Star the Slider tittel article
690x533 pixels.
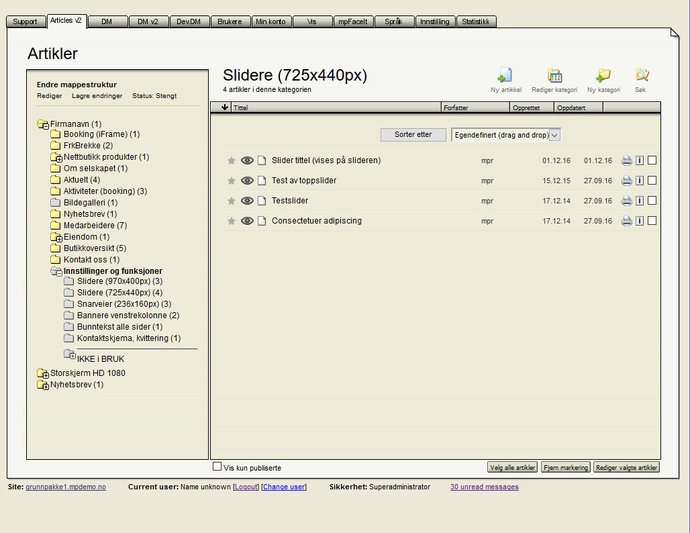pyautogui.click(x=231, y=160)
